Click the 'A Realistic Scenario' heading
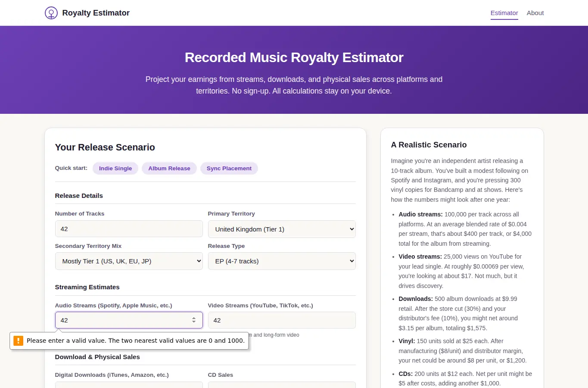The width and height of the screenshot is (588, 388). [429, 145]
